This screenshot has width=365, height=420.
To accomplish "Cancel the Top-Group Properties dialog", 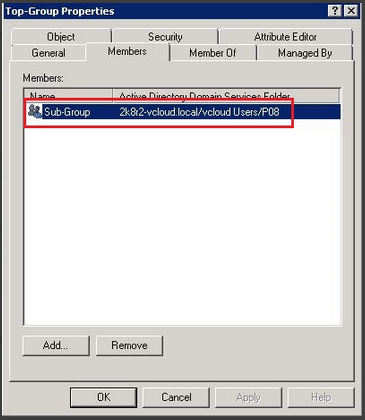I will point(176,397).
